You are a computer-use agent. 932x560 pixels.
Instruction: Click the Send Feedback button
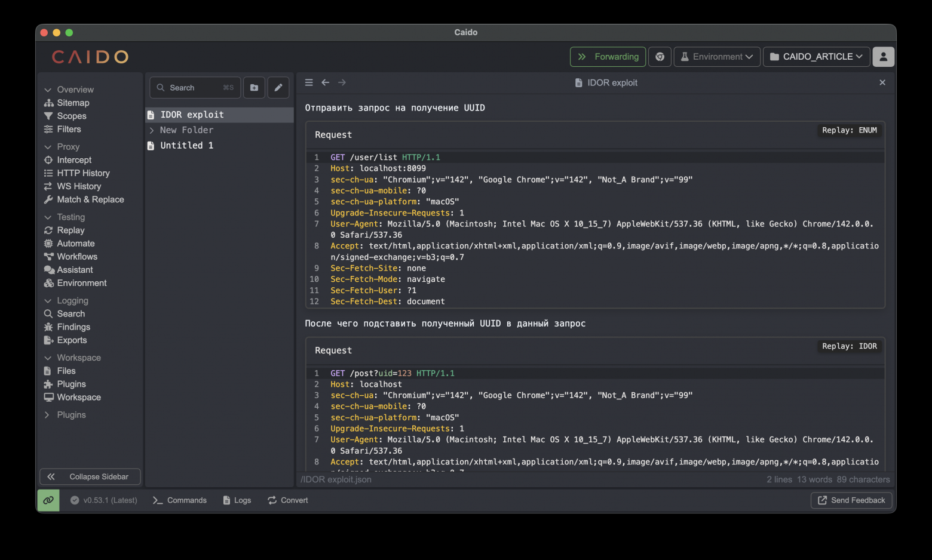pyautogui.click(x=851, y=500)
